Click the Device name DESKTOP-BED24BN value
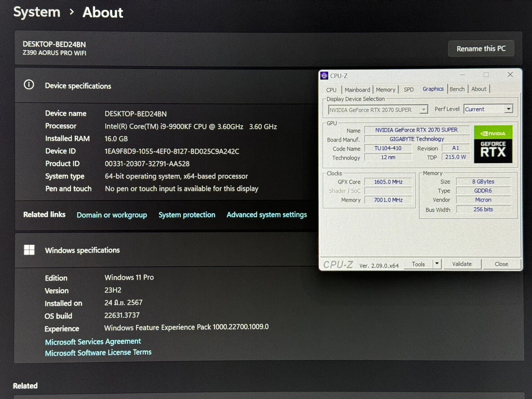532x399 pixels. (135, 114)
